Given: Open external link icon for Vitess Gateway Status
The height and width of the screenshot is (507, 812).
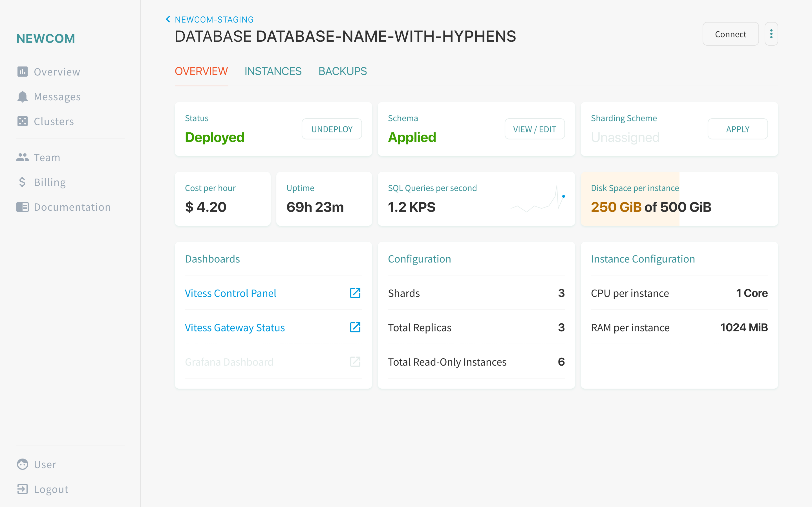Looking at the screenshot, I should click(x=355, y=327).
